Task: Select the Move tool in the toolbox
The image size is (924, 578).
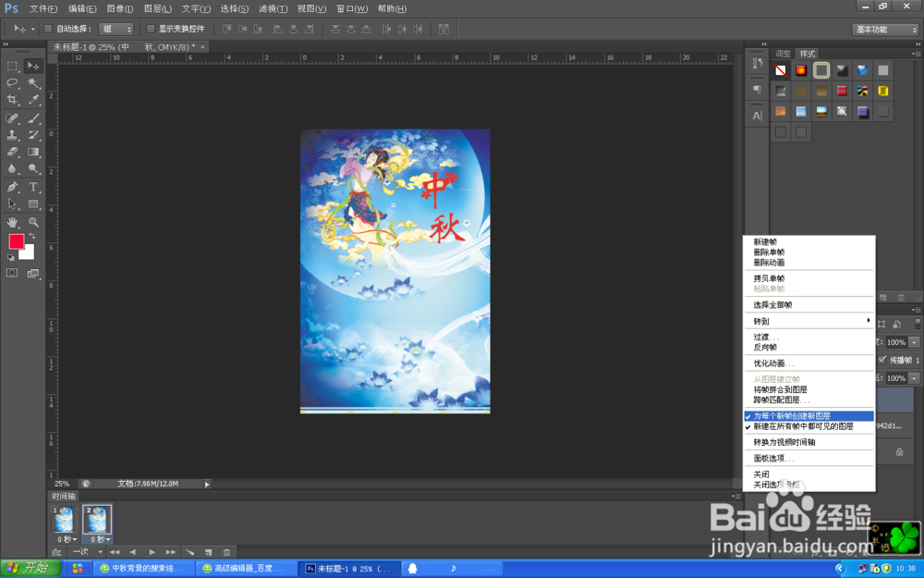Action: (33, 66)
